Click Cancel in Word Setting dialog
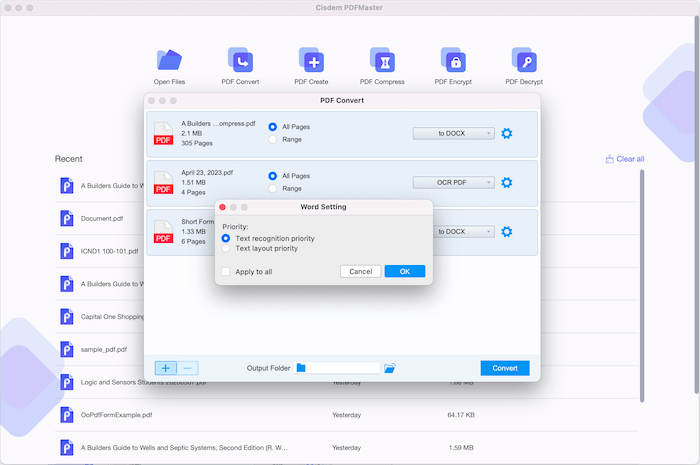The image size is (700, 465). coord(361,271)
